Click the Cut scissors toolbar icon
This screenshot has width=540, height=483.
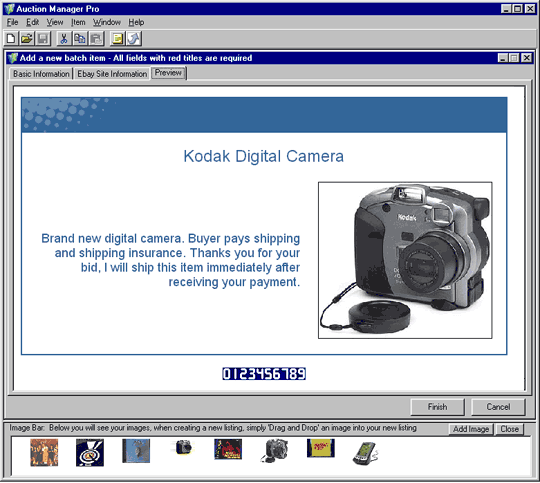64,39
